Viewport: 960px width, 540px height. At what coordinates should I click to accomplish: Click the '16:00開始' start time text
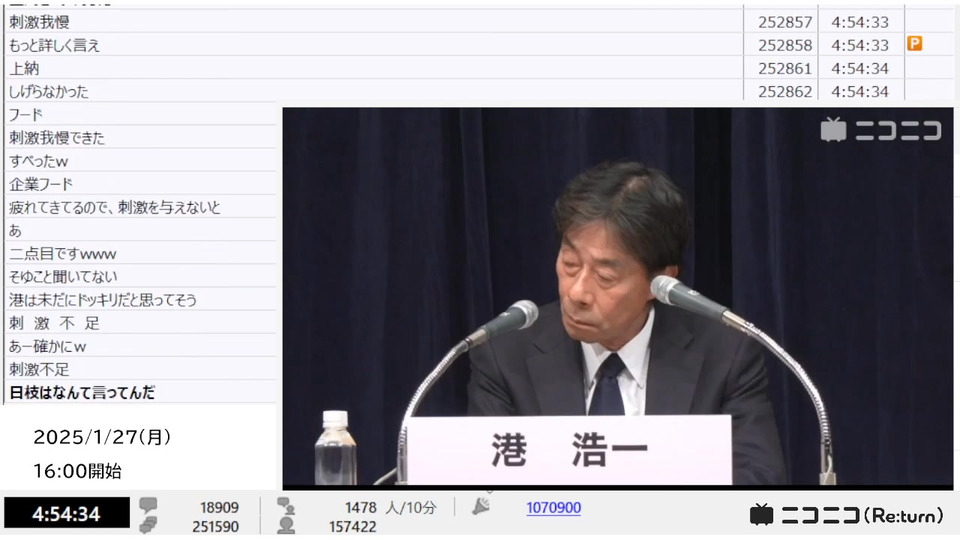(77, 471)
